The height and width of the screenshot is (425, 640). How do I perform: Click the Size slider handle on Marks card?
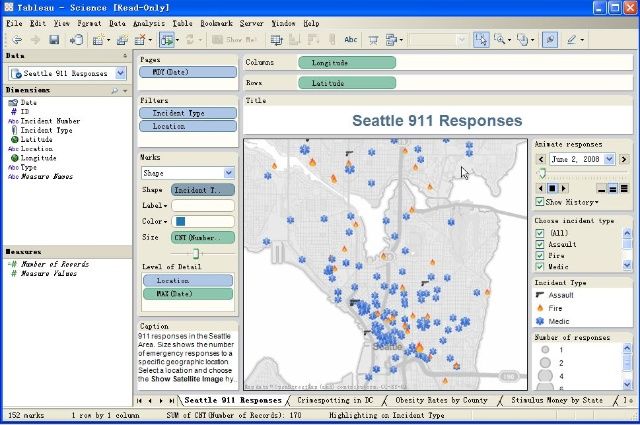click(196, 254)
